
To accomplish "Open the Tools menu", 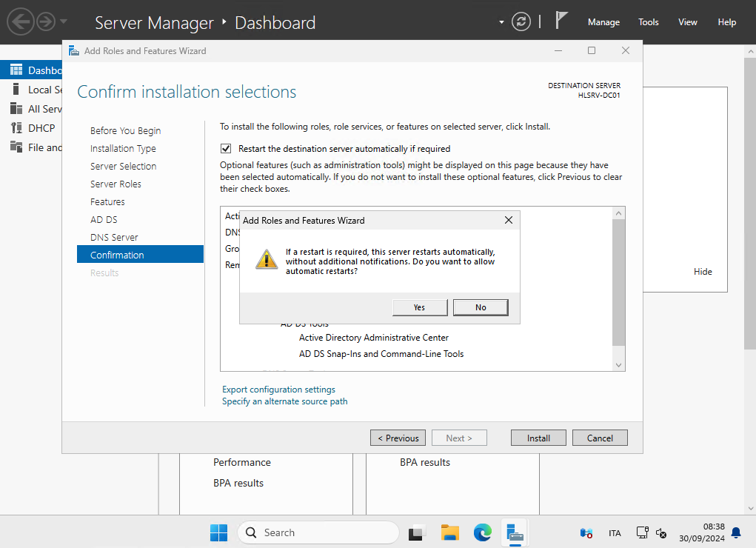I will 649,22.
